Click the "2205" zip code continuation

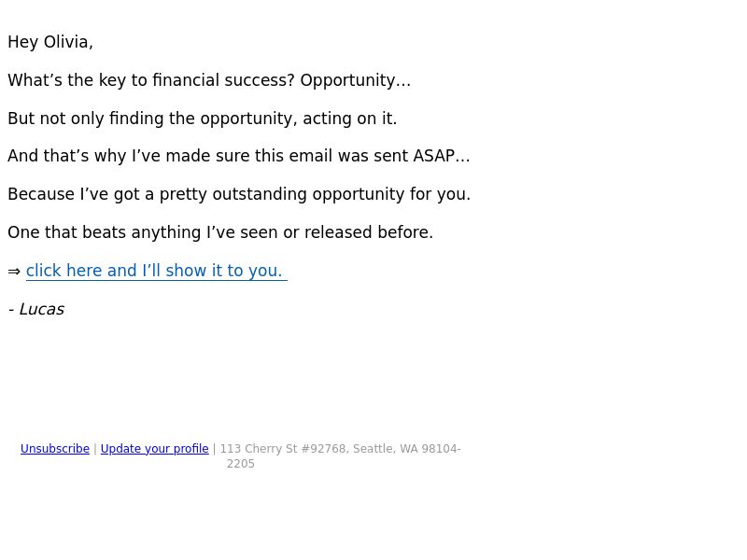pyautogui.click(x=241, y=464)
